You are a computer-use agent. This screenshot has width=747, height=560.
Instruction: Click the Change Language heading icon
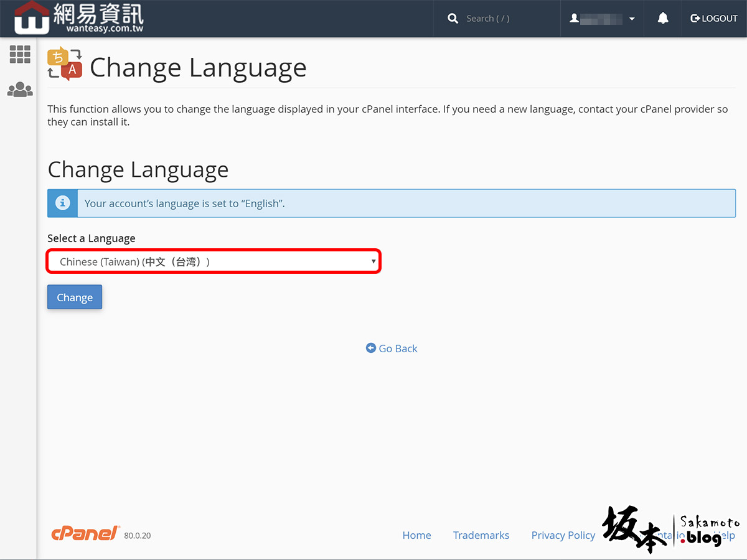pos(65,64)
